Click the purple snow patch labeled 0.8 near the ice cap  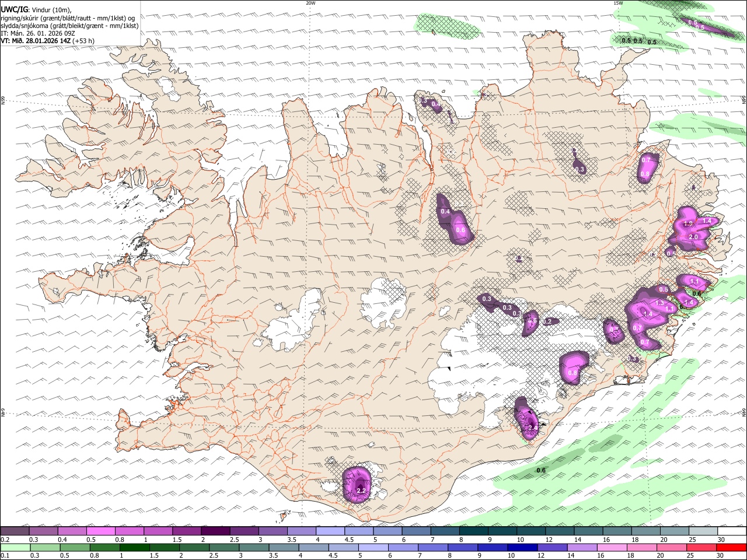click(x=574, y=368)
